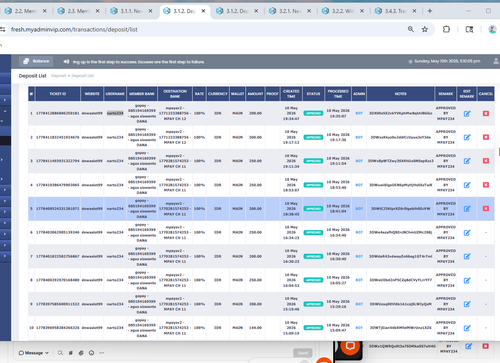500x363 pixels.
Task: Click amount 144.00 in row 10
Action: pyautogui.click(x=255, y=328)
